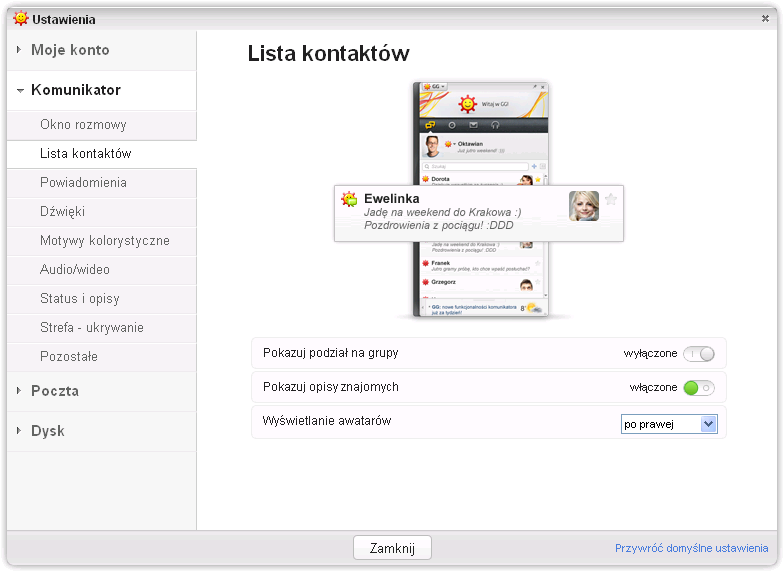Click 'Pokazuj podział na grupy' label text
The image size is (784, 572).
pyautogui.click(x=330, y=353)
